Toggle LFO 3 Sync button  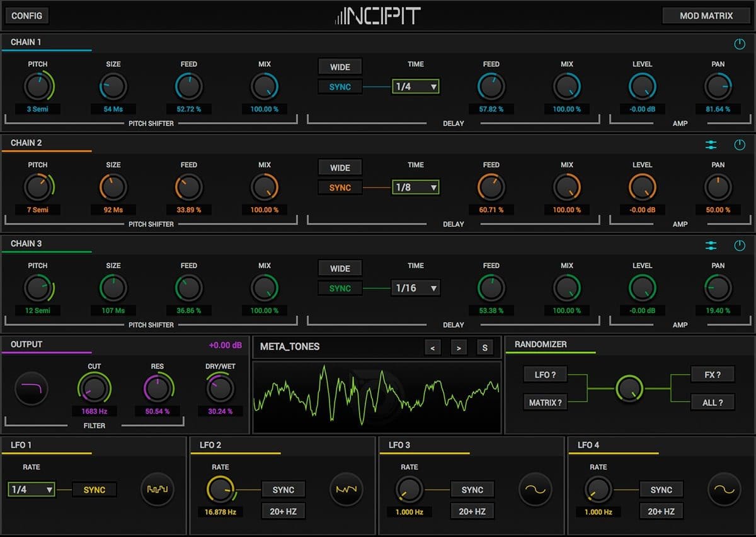472,490
